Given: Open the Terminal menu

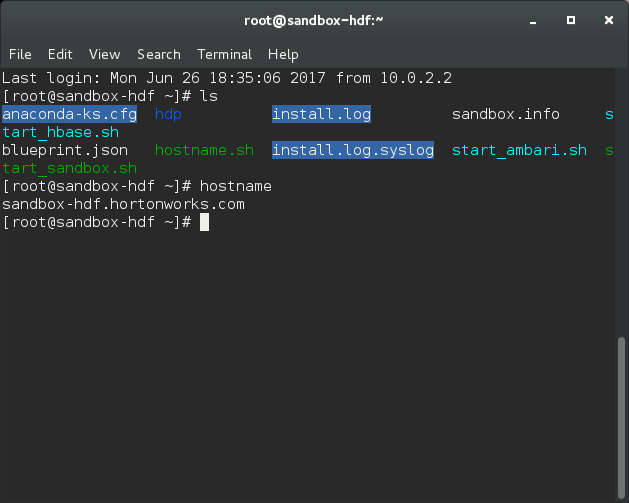Looking at the screenshot, I should click(x=224, y=54).
